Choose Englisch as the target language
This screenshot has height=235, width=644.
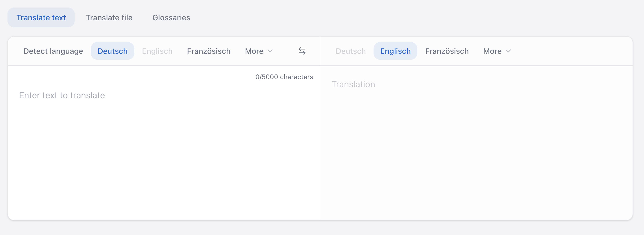[x=395, y=51]
